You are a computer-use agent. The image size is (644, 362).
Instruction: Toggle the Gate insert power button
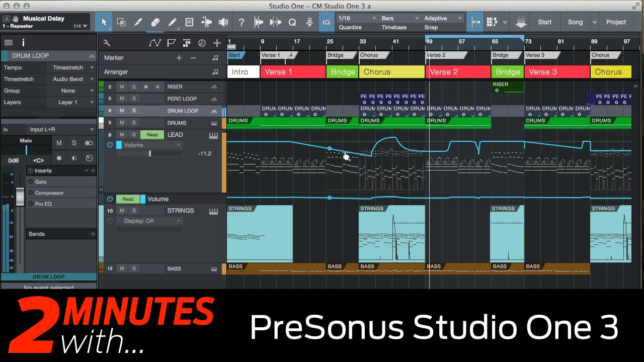(x=30, y=182)
